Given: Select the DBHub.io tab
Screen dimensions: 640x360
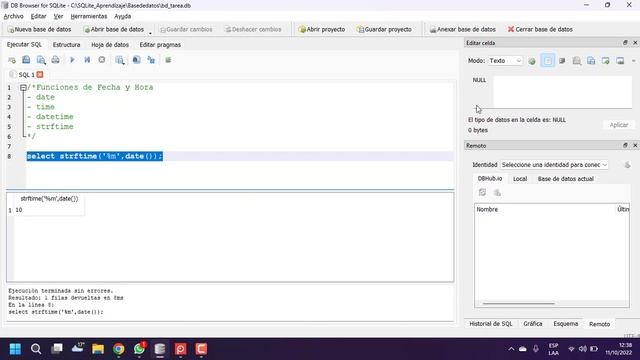Looking at the screenshot, I should tap(490, 179).
